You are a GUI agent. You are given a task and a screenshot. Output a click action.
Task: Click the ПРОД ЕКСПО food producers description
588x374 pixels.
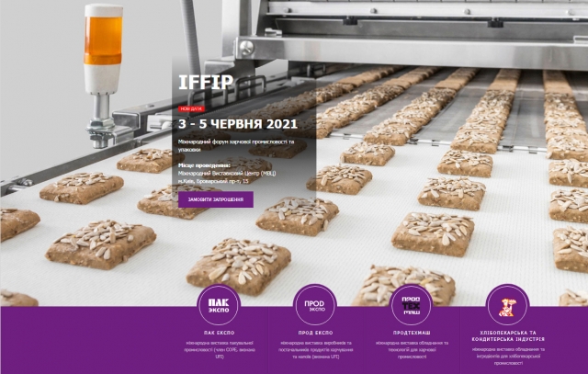pos(315,349)
